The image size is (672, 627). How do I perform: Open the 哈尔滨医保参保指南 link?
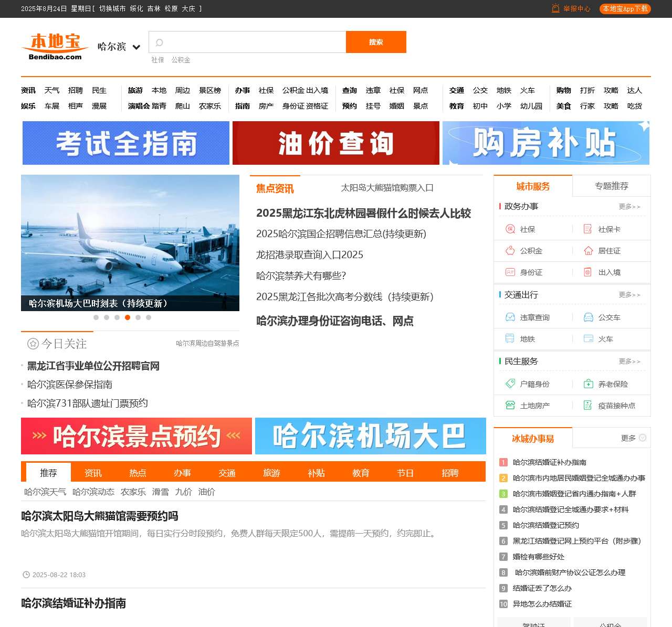click(69, 385)
